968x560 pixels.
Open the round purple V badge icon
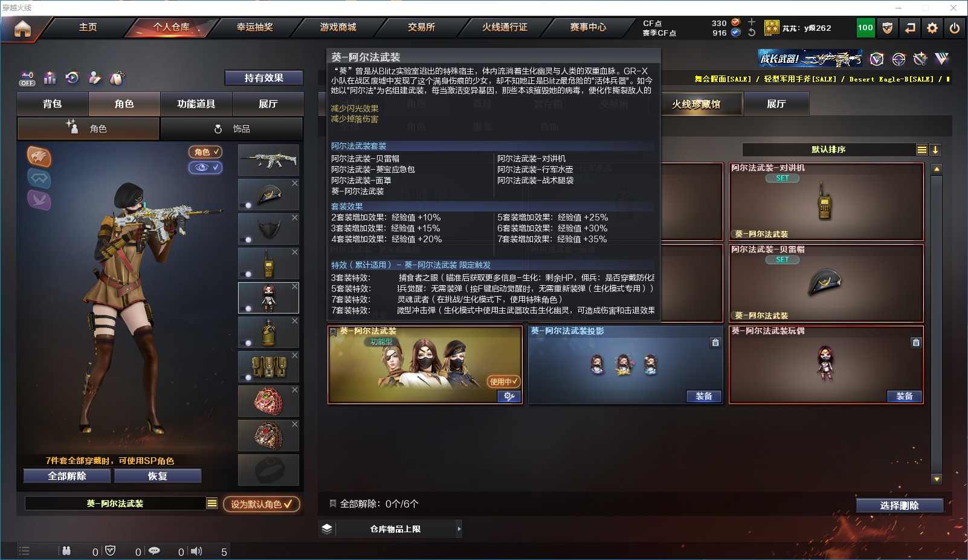(x=877, y=59)
